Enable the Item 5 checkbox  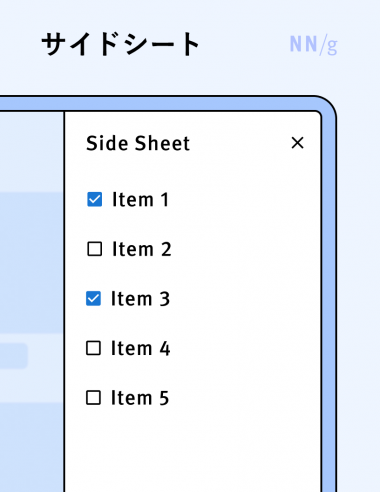point(93,398)
